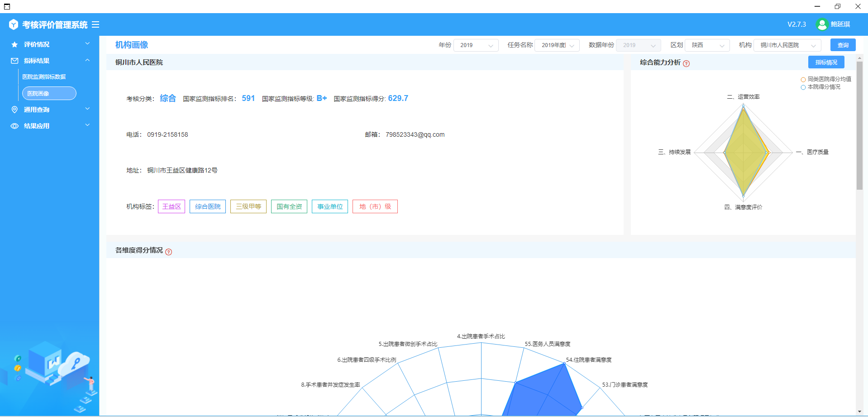Viewport: 868px width, 417px height.
Task: Select 指标结果 in sidebar
Action: (37, 61)
